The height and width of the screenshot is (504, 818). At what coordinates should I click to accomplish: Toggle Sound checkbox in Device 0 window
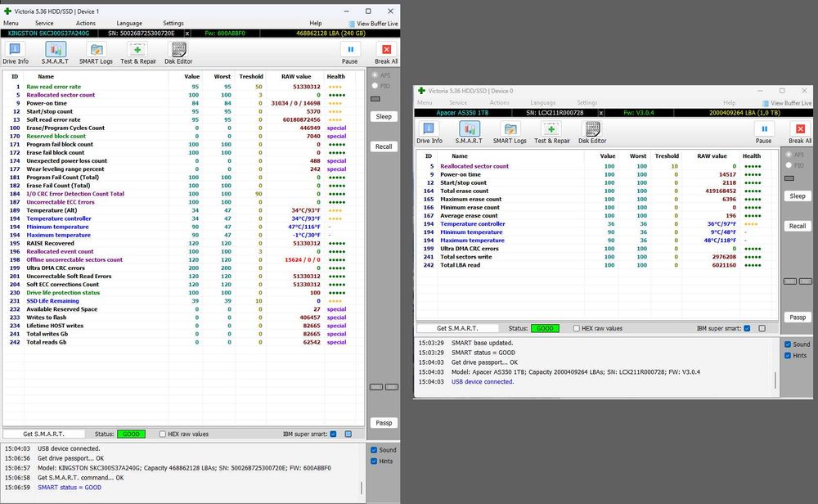point(788,344)
